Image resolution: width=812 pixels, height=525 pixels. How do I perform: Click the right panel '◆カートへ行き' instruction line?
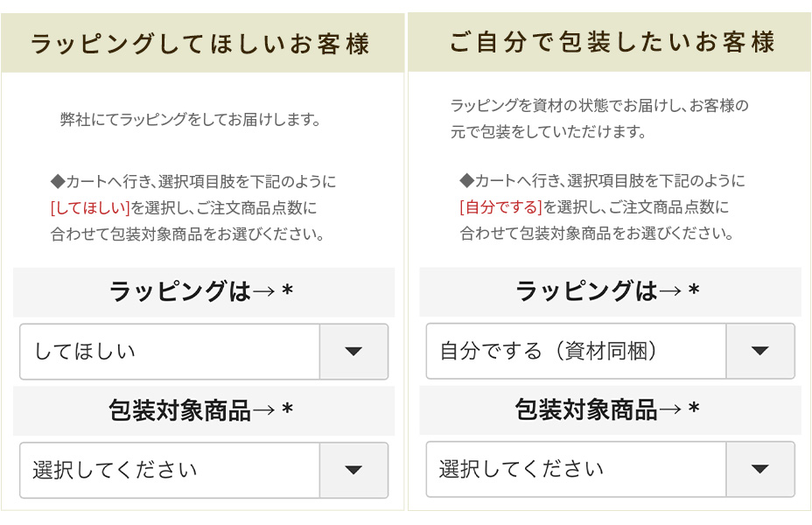[x=602, y=181]
